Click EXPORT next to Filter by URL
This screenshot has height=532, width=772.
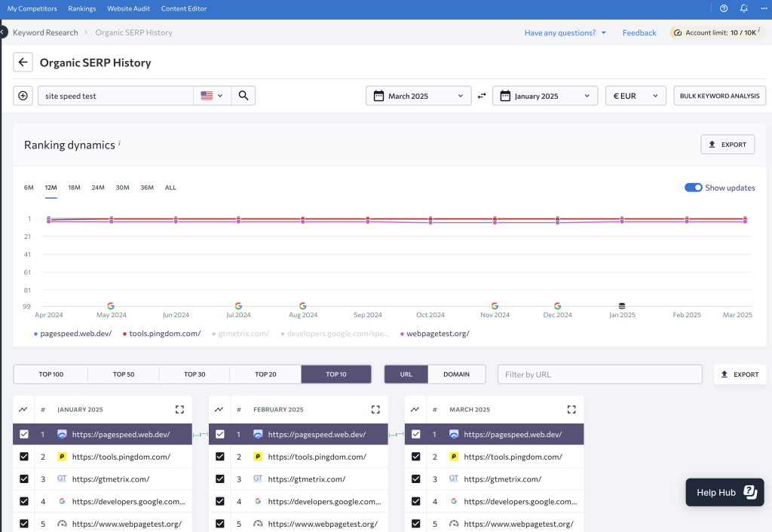[740, 374]
